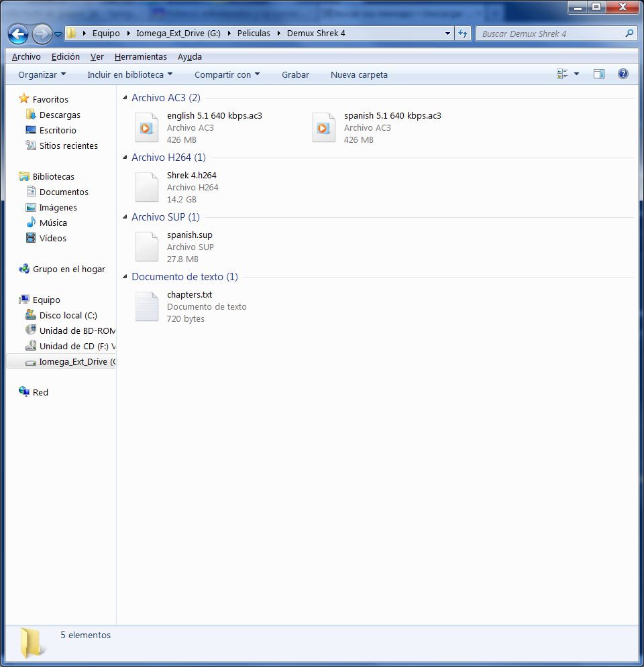This screenshot has height=667, width=644.
Task: Open the Archivo menu
Action: (26, 56)
